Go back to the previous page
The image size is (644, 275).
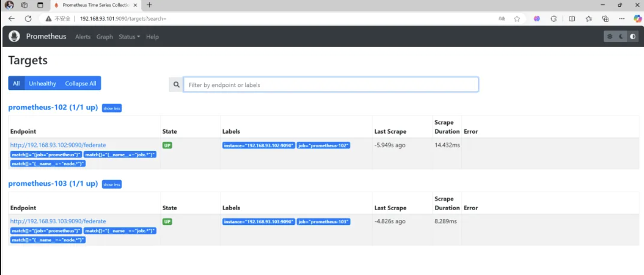(x=12, y=19)
